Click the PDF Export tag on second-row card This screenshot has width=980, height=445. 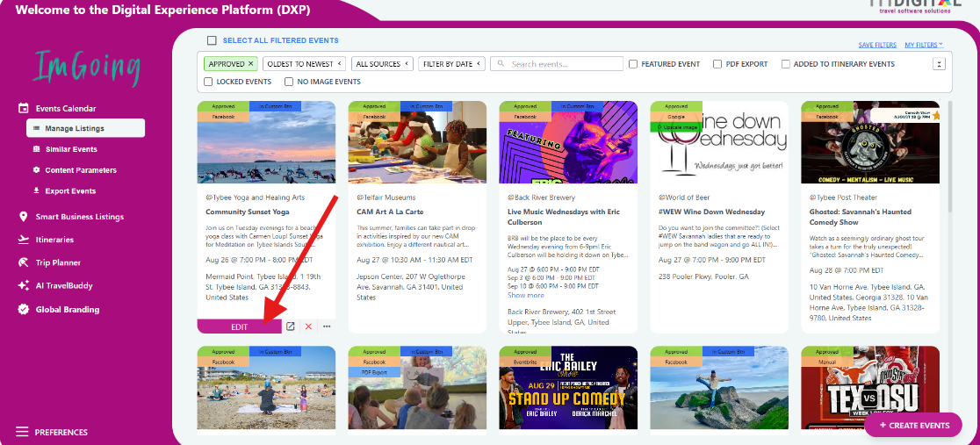[374, 372]
